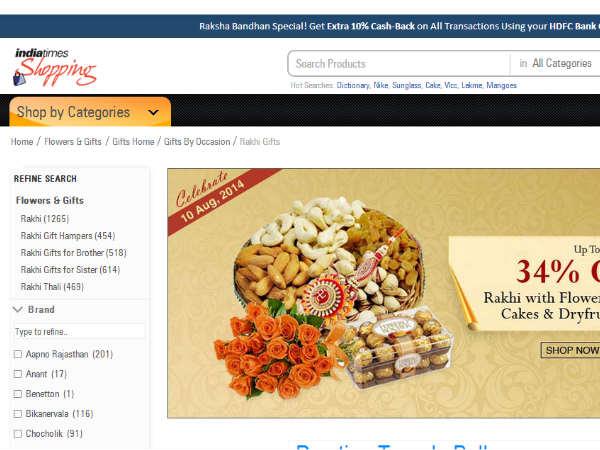
Task: Click SHOP NOW on Rakhi banner
Action: click(571, 351)
